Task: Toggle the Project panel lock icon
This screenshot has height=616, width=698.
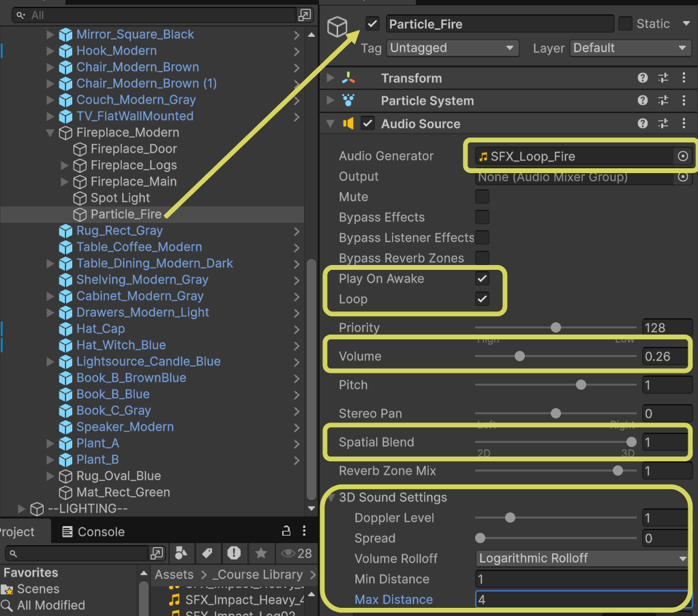Action: (286, 532)
